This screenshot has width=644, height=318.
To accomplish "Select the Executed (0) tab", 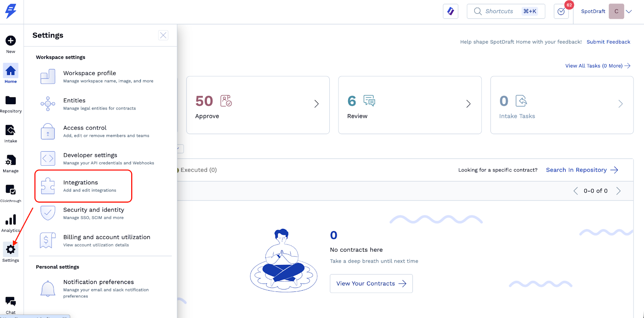I will pyautogui.click(x=198, y=170).
